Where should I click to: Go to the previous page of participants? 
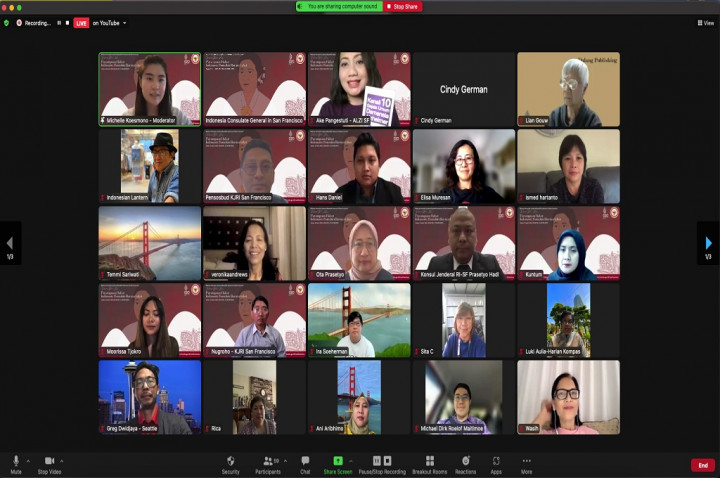coord(10,243)
